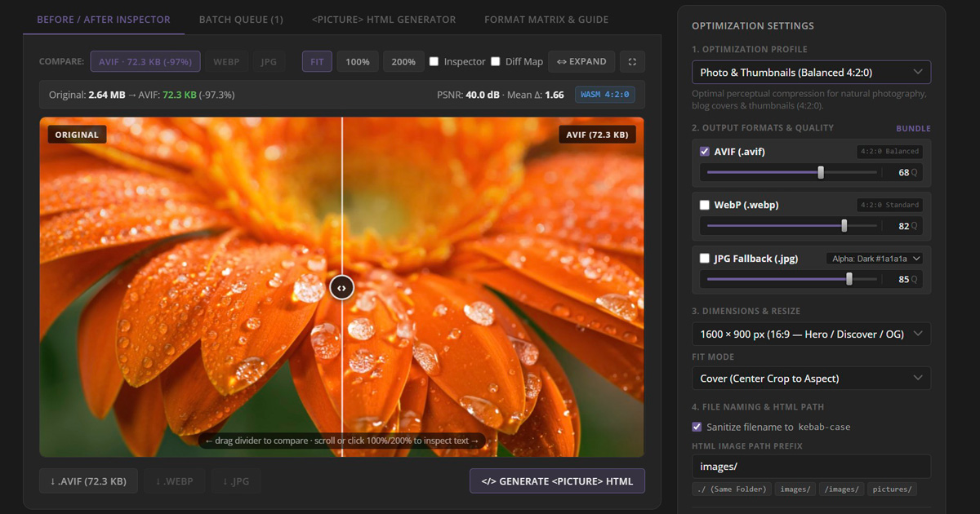Choose the ./ (Same Folder) preset
980x514 pixels.
732,490
